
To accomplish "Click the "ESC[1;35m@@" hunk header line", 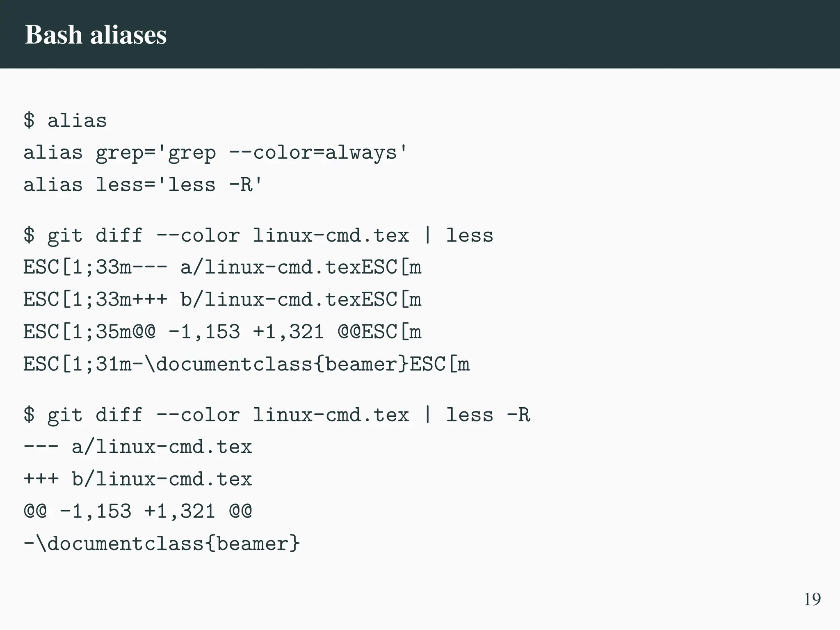I will (222, 332).
